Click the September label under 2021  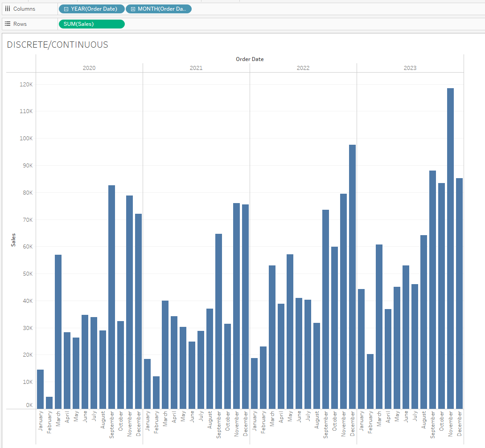coord(218,425)
